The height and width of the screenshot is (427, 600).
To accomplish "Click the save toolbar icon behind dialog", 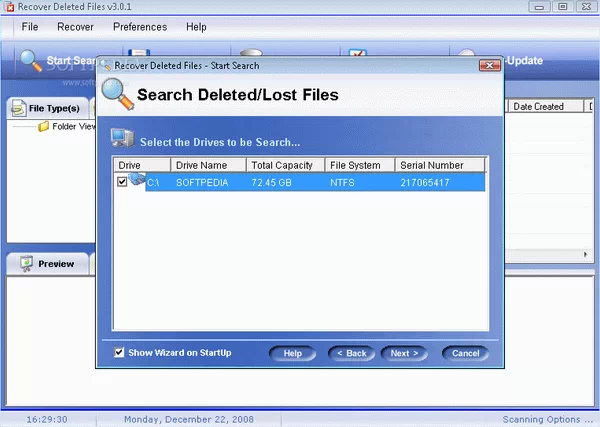I will pyautogui.click(x=139, y=53).
